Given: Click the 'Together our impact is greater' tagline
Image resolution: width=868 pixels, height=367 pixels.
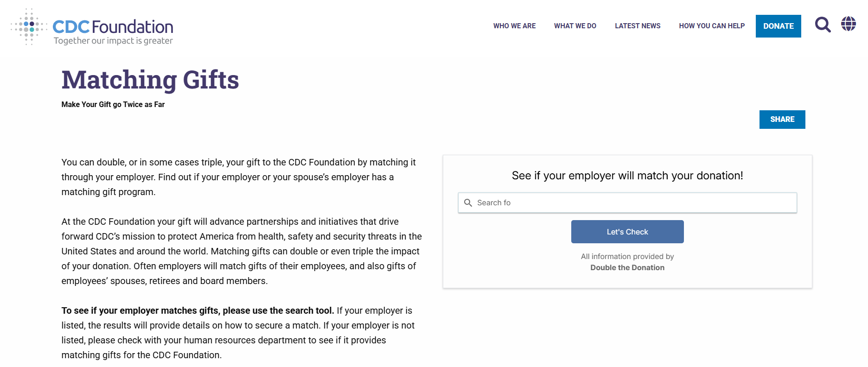Looking at the screenshot, I should (113, 41).
